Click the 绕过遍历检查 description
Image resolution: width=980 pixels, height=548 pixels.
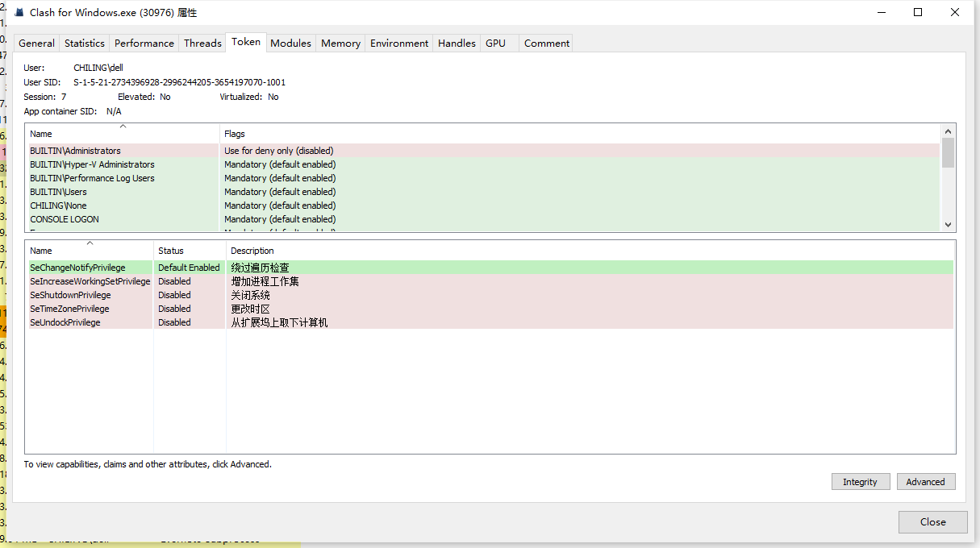261,268
